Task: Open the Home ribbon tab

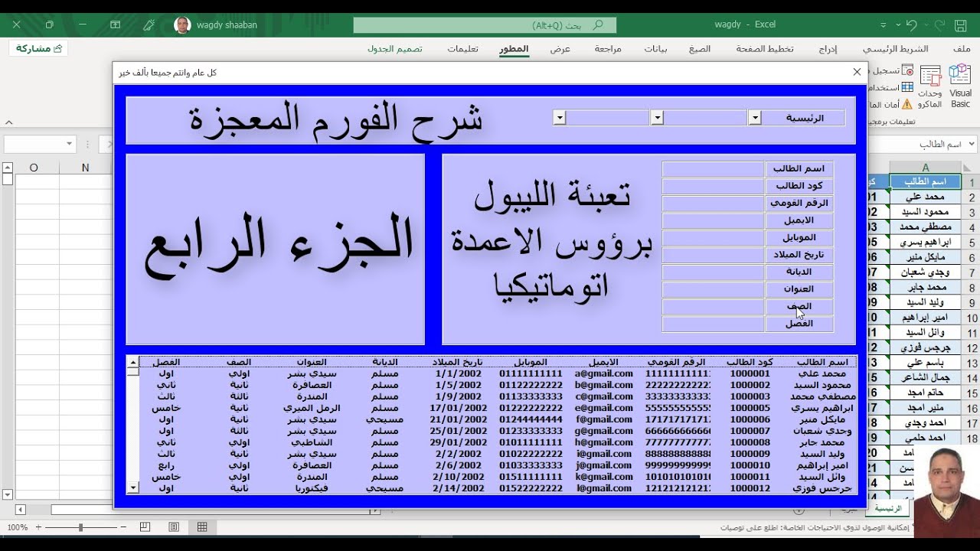Action: [895, 49]
